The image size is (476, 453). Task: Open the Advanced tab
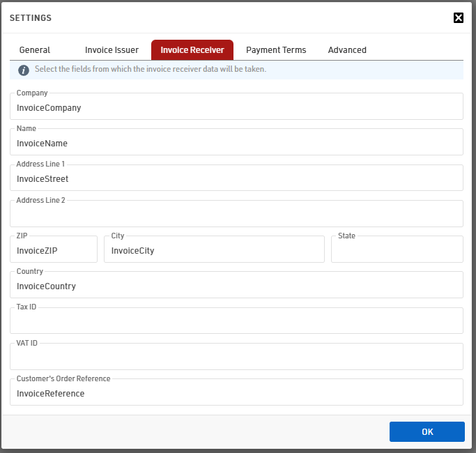pyautogui.click(x=347, y=50)
